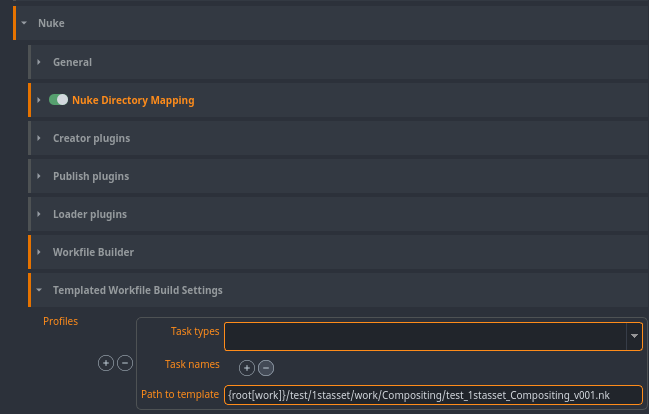This screenshot has width=649, height=414.
Task: Expand the Workfile Builder section
Action: [39, 252]
